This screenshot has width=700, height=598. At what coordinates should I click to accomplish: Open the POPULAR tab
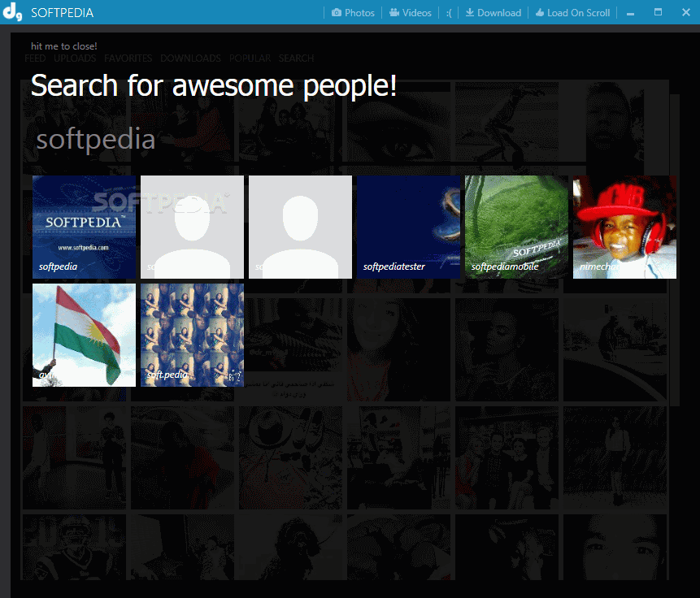click(x=250, y=58)
